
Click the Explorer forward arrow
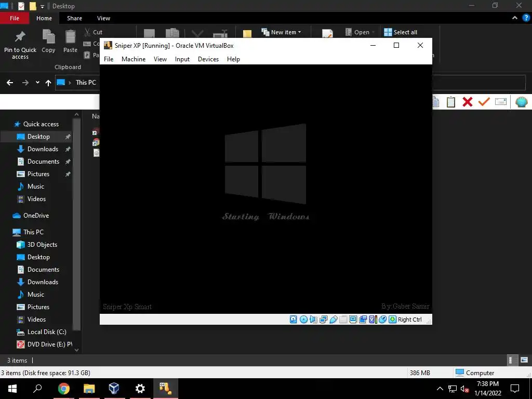[25, 83]
